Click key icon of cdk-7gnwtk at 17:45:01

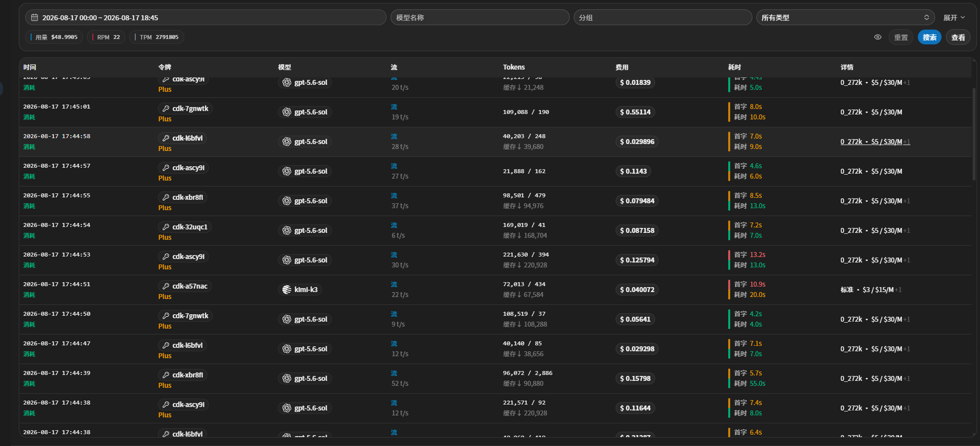(x=166, y=109)
